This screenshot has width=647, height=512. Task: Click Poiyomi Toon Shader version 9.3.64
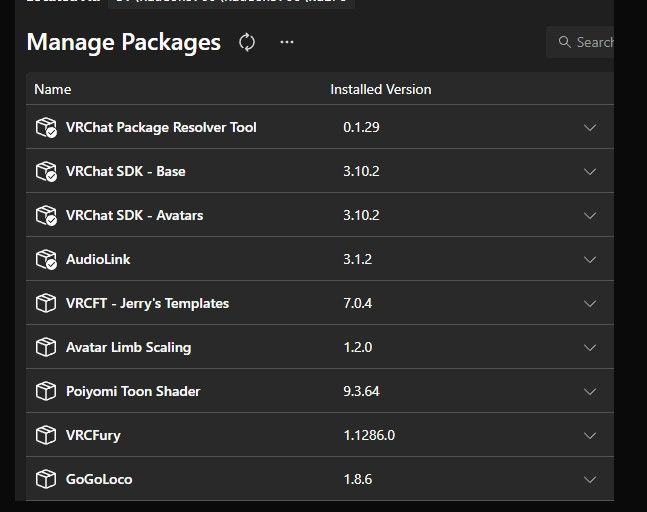(361, 392)
